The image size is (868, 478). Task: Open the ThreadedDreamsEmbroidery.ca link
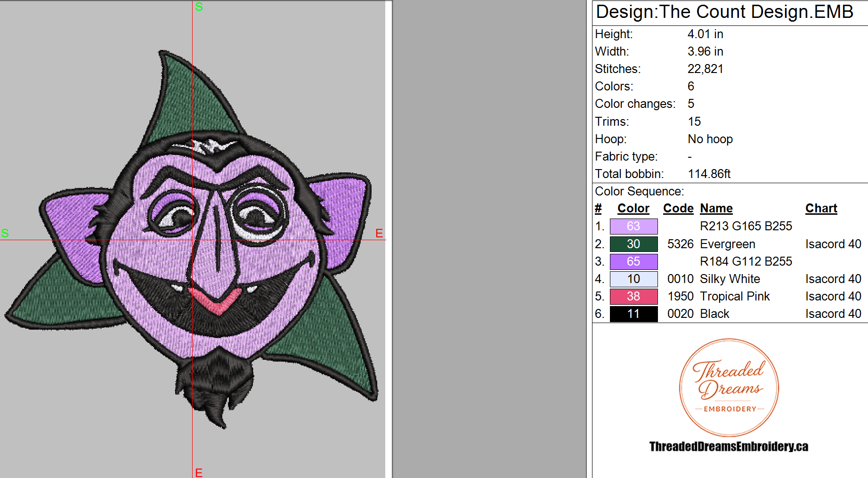729,446
